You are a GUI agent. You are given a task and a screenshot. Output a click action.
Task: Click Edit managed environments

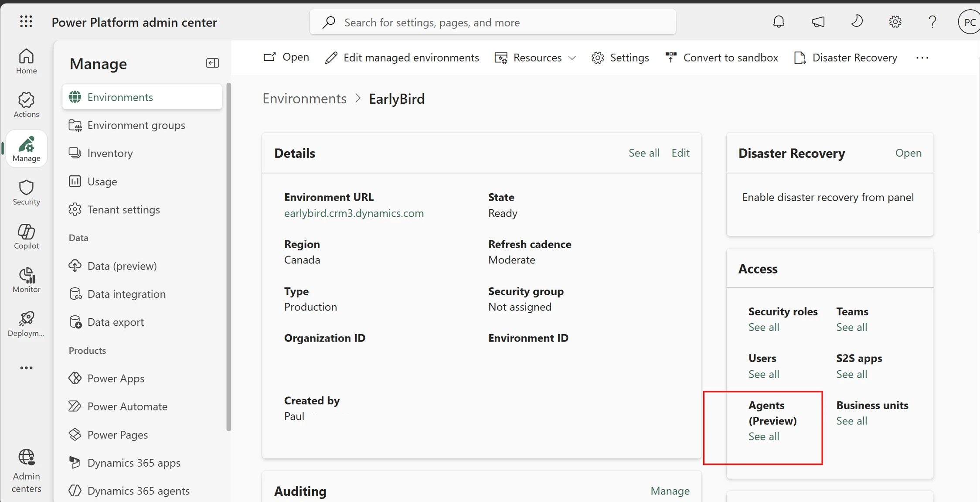coord(402,58)
